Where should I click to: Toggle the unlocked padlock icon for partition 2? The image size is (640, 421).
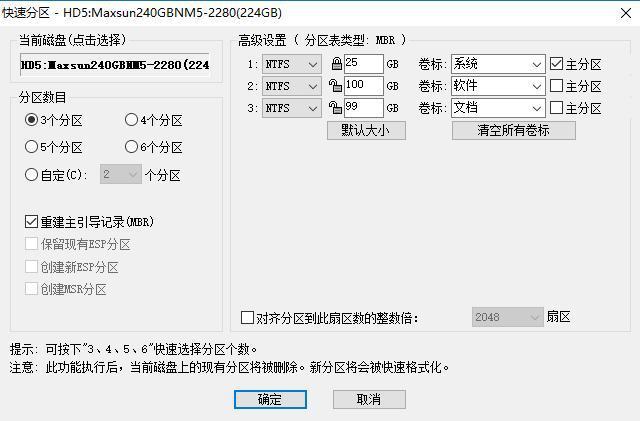336,86
